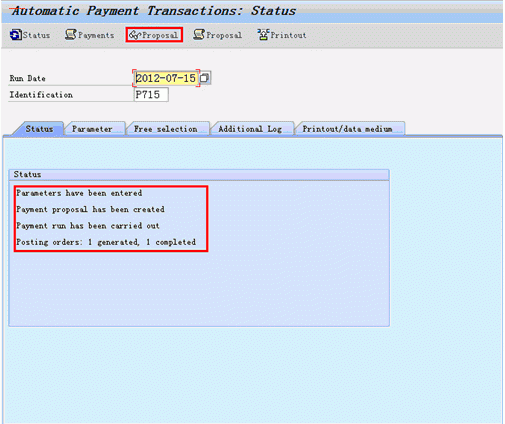The width and height of the screenshot is (505, 424).
Task: Select 'Payment proposal has been created' message
Action: 90,209
